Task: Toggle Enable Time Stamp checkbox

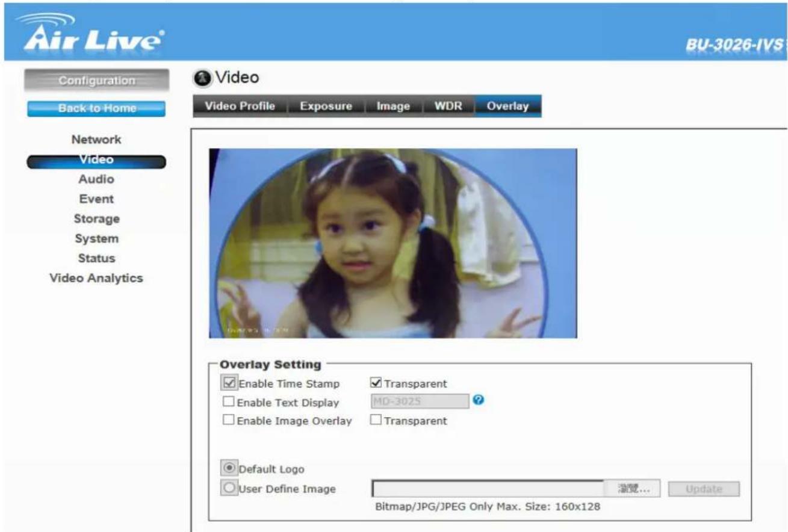Action: (228, 383)
